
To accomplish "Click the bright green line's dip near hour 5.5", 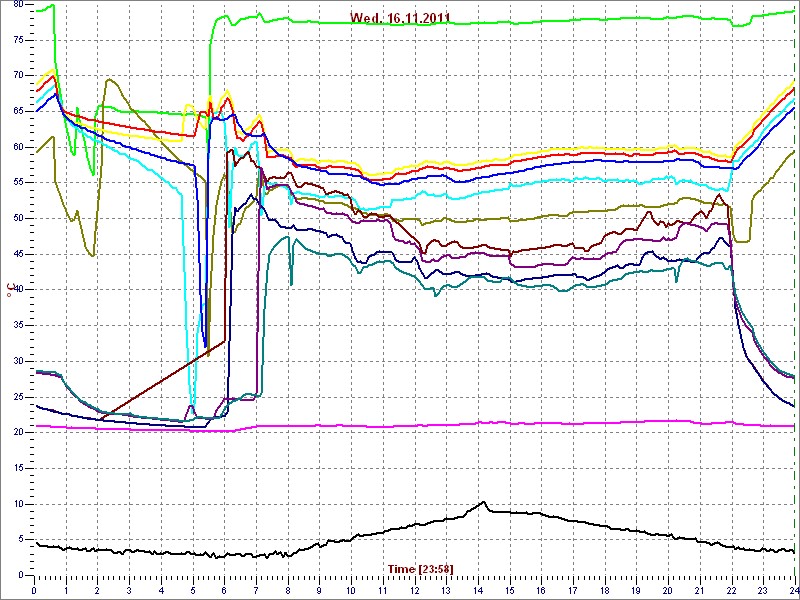I will [x=207, y=138].
